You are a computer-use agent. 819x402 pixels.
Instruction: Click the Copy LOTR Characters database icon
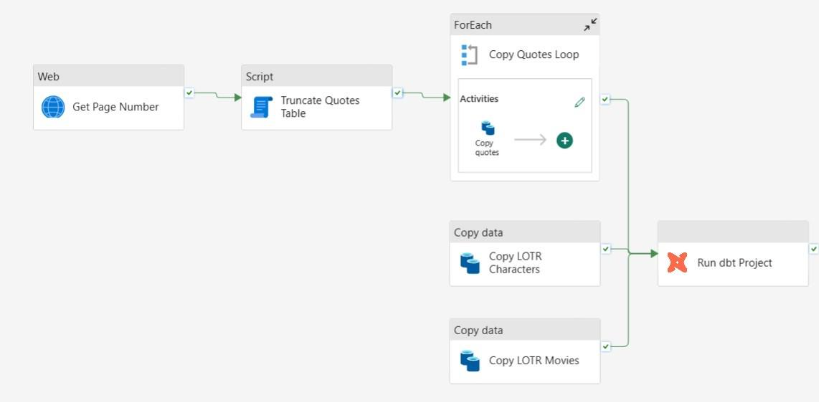[x=469, y=262]
